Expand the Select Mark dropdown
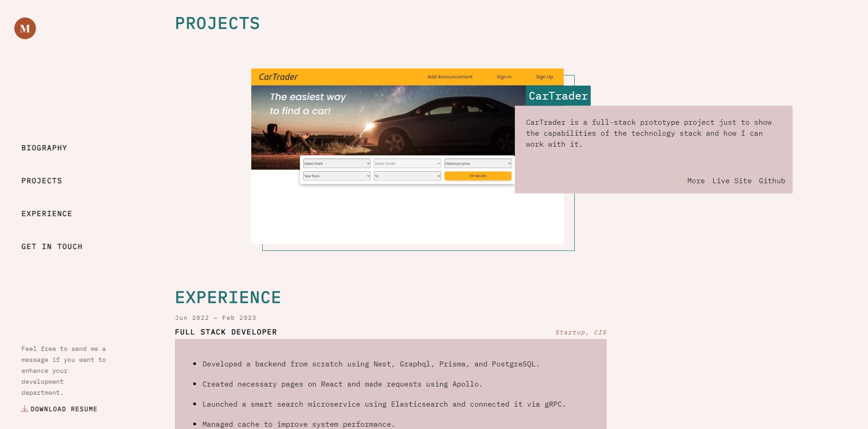Viewport: 868px width, 429px height. [337, 164]
